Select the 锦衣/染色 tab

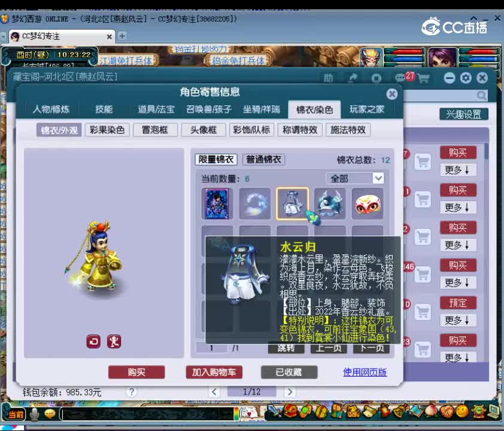(314, 110)
